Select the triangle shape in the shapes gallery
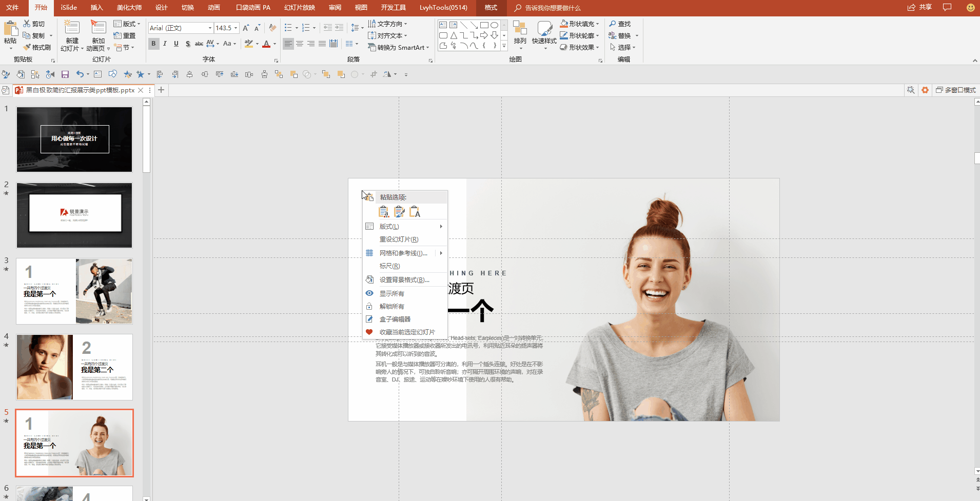The image size is (980, 501). tap(454, 35)
